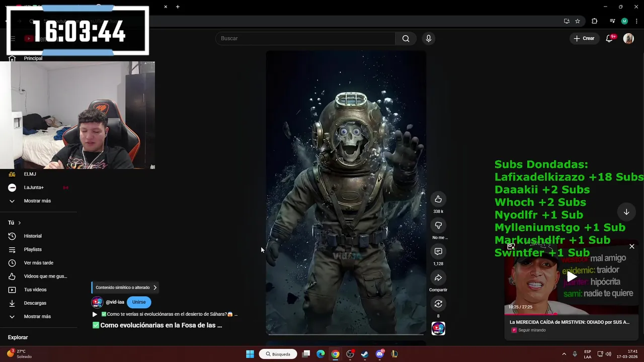Close the current browser tab
The height and width of the screenshot is (362, 644).
tap(166, 7)
